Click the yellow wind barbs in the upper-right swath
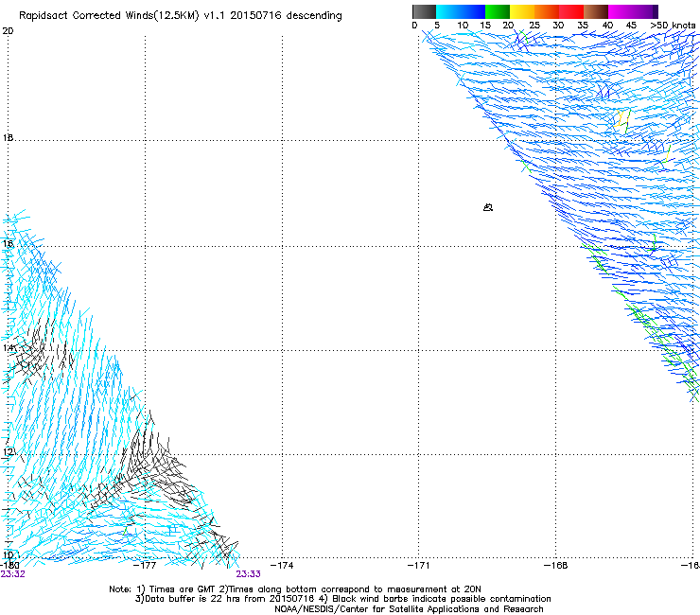Image resolution: width=700 pixels, height=615 pixels. [620, 119]
